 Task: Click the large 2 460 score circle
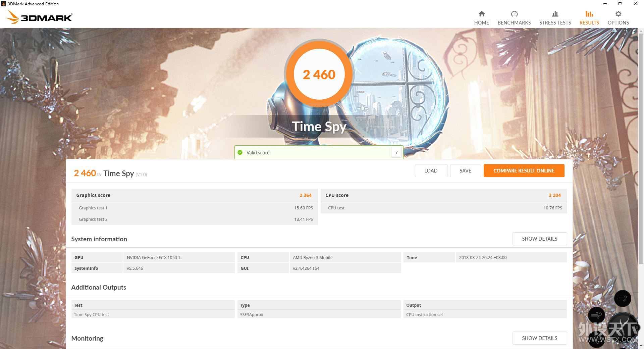(x=319, y=74)
